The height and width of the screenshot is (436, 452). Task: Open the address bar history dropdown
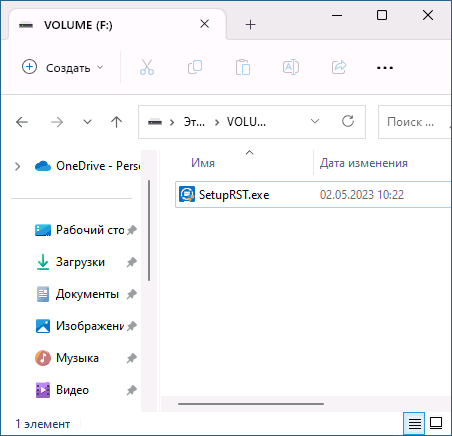315,121
